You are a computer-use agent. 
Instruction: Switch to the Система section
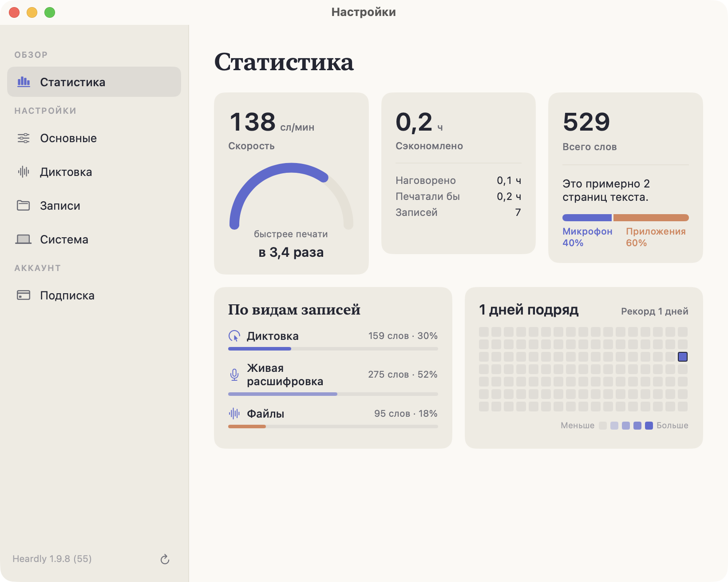pos(94,239)
